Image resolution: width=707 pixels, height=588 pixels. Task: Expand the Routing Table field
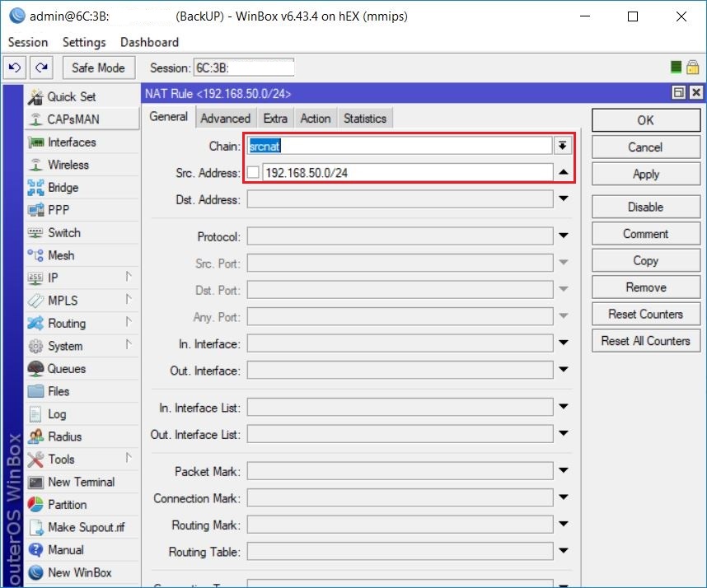pos(564,551)
